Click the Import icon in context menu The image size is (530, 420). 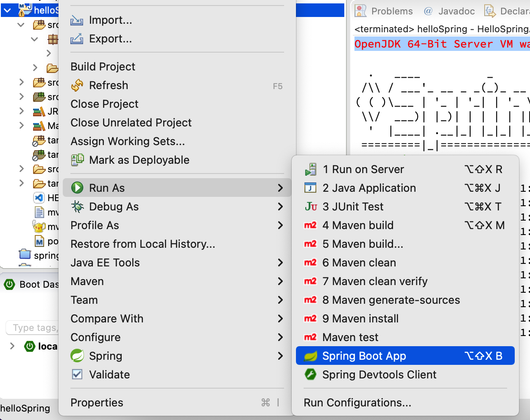coord(77,20)
